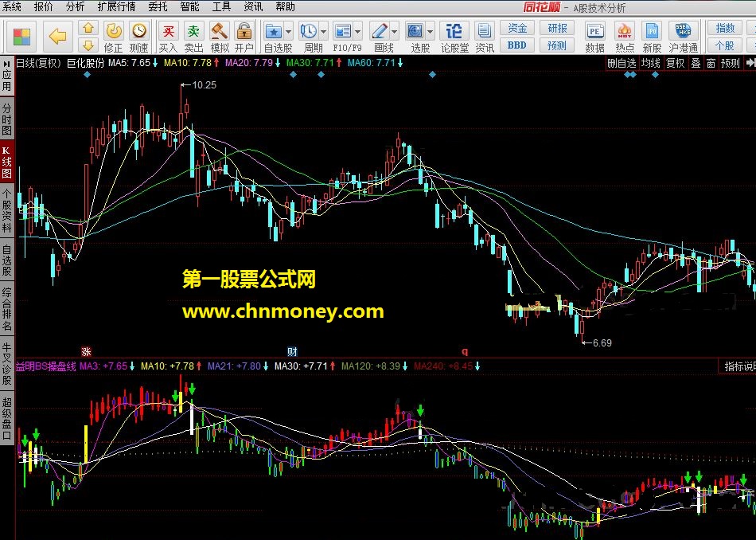Click the 个股 button
Image resolution: width=756 pixels, height=540 pixels.
click(725, 45)
